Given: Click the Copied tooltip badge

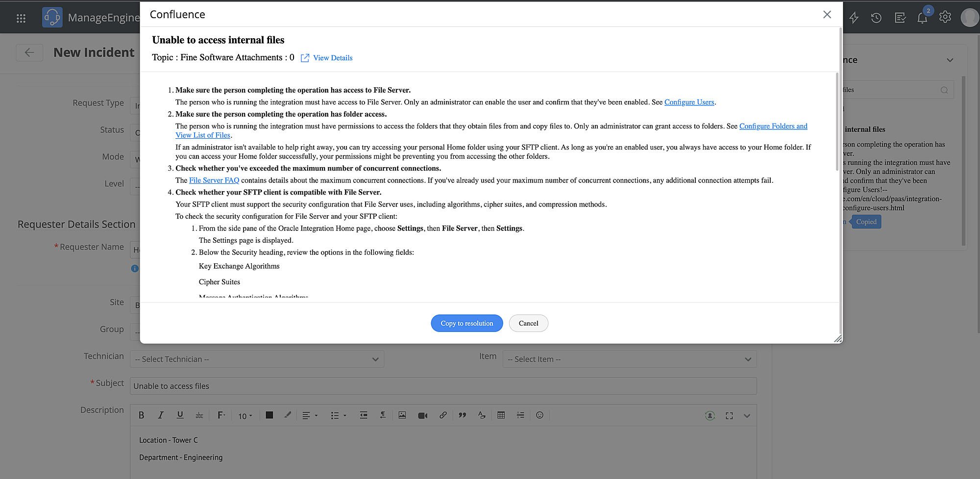Looking at the screenshot, I should 866,222.
